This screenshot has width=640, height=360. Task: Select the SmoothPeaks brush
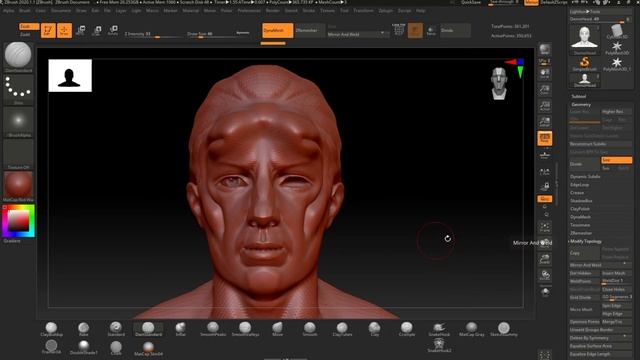(213, 330)
